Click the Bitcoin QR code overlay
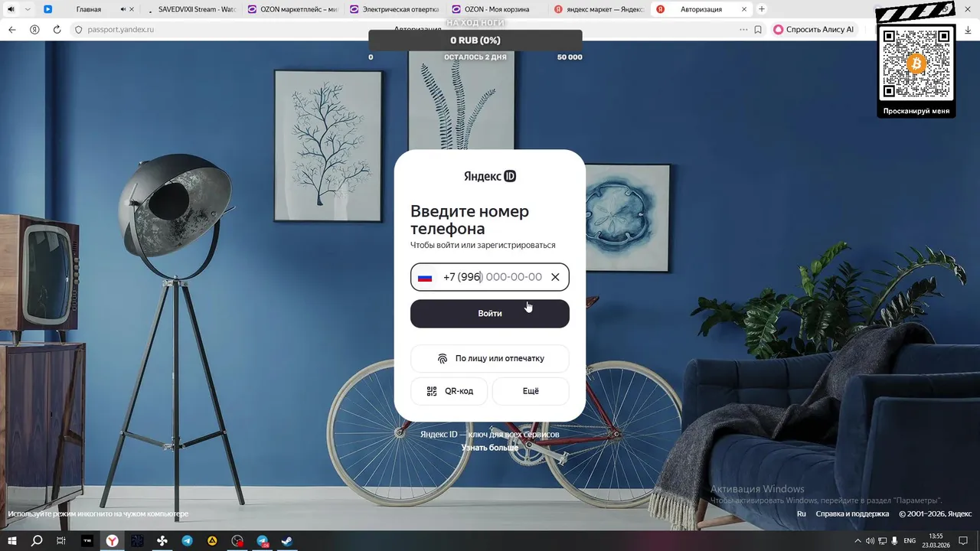Image resolution: width=980 pixels, height=551 pixels. point(916,64)
